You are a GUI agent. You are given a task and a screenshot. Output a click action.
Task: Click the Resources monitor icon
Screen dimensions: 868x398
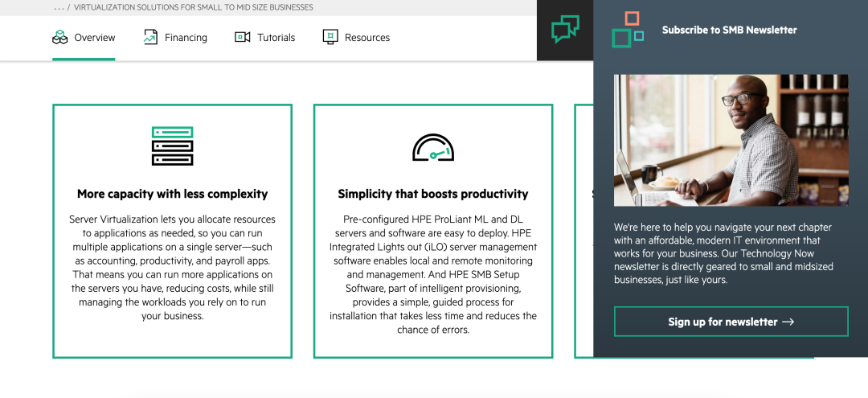tap(330, 37)
